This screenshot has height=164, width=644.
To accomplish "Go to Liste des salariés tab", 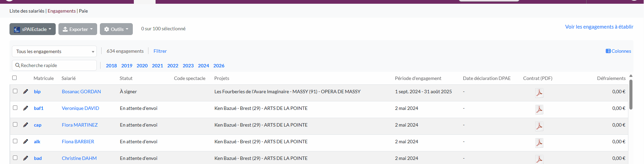I will point(27,11).
